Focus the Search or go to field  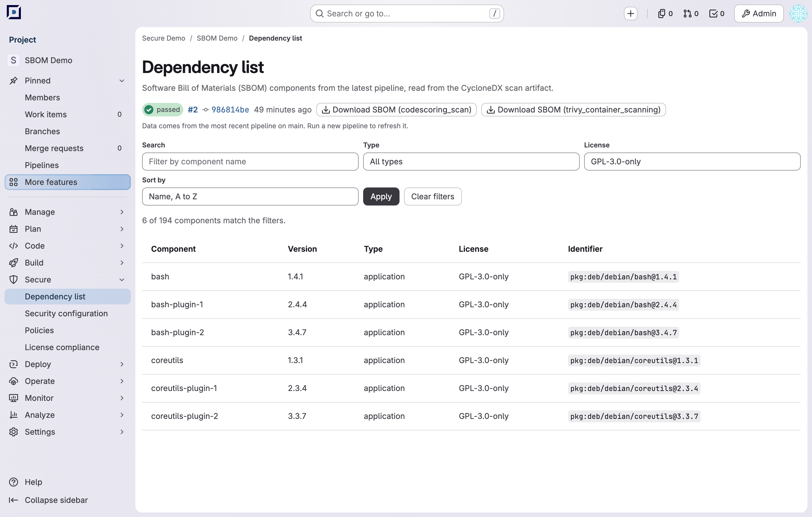tap(407, 14)
